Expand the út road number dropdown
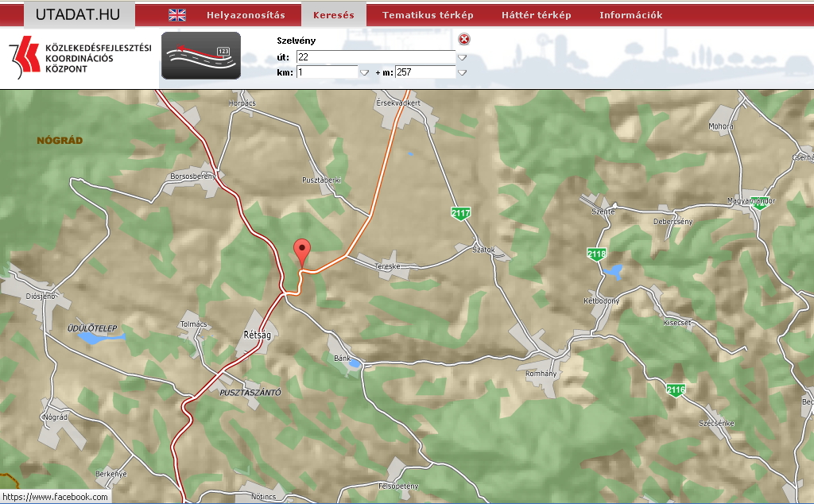Image resolution: width=814 pixels, height=504 pixels. (x=461, y=57)
